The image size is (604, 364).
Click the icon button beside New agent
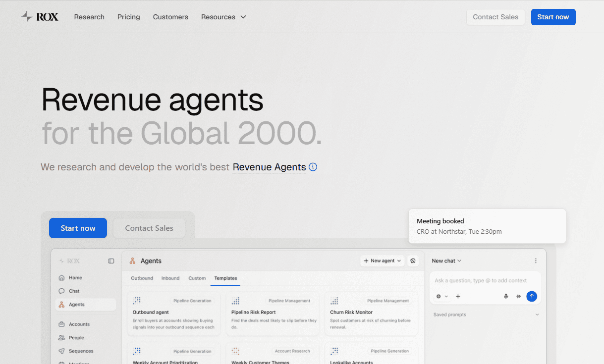tap(413, 260)
